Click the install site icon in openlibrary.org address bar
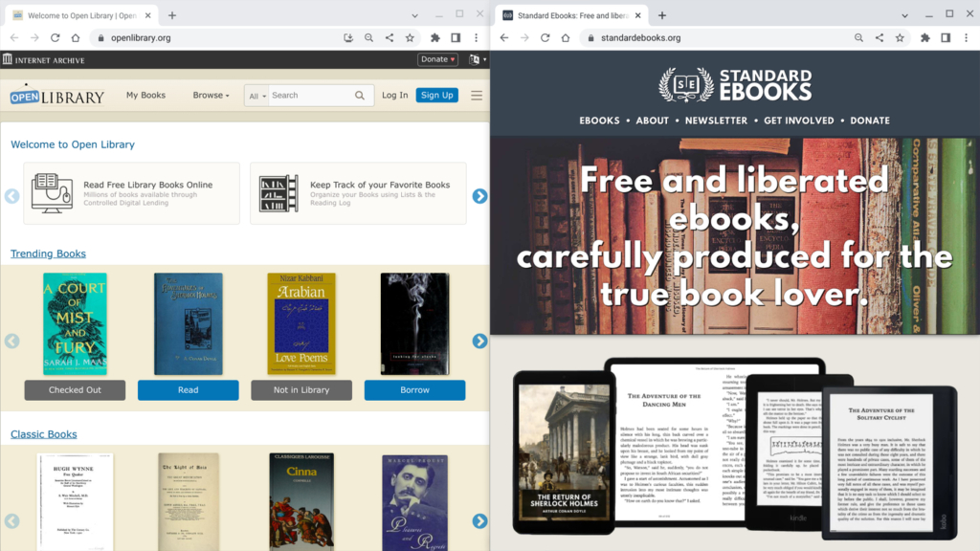The width and height of the screenshot is (980, 551). (347, 39)
